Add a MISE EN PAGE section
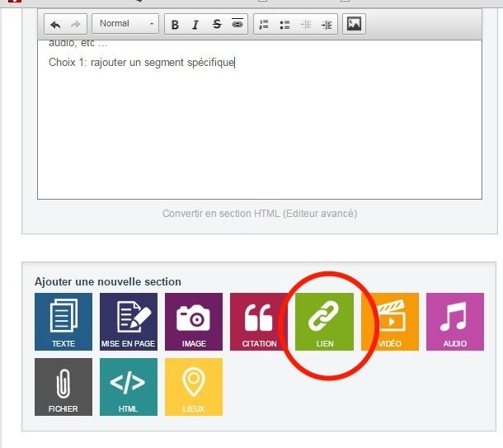The height and width of the screenshot is (448, 503). click(129, 322)
